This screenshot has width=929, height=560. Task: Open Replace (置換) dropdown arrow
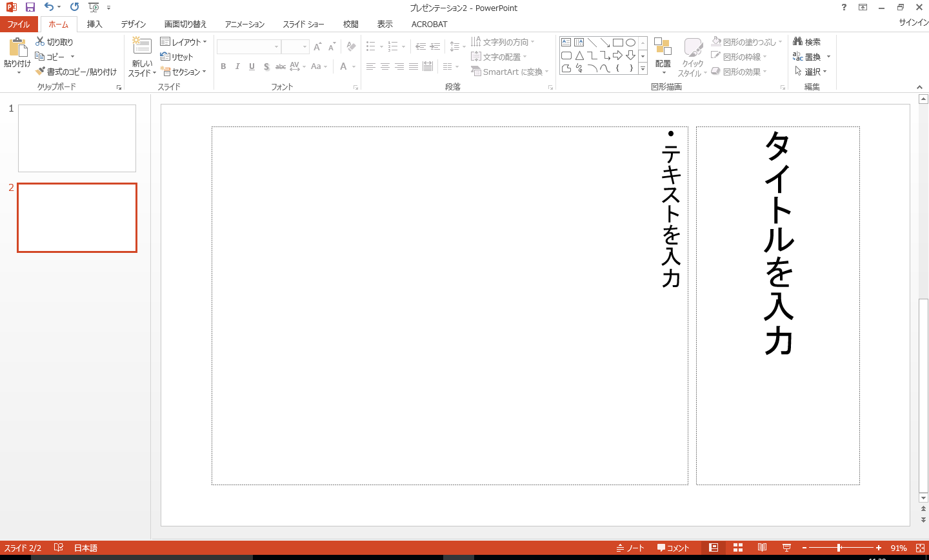[x=828, y=57]
